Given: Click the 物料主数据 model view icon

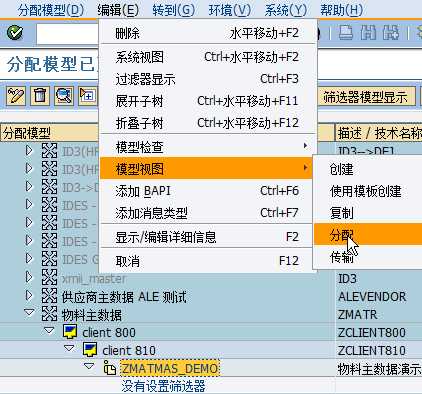Looking at the screenshot, I should pos(49,314).
